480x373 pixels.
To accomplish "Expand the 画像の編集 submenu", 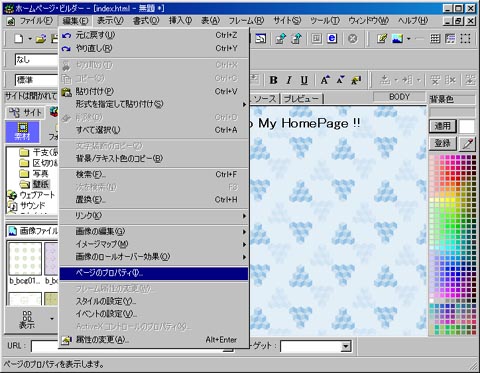I will tap(154, 231).
